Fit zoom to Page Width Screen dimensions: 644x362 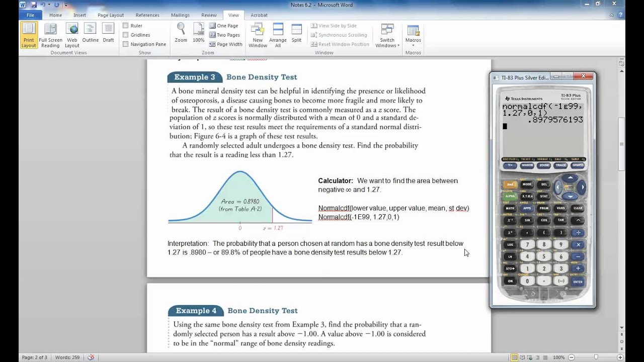[225, 44]
